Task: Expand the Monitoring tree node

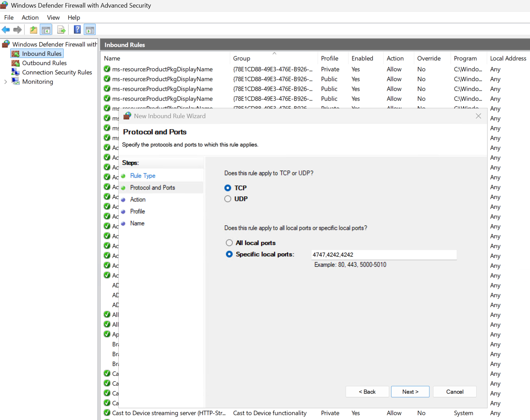Action: point(6,82)
